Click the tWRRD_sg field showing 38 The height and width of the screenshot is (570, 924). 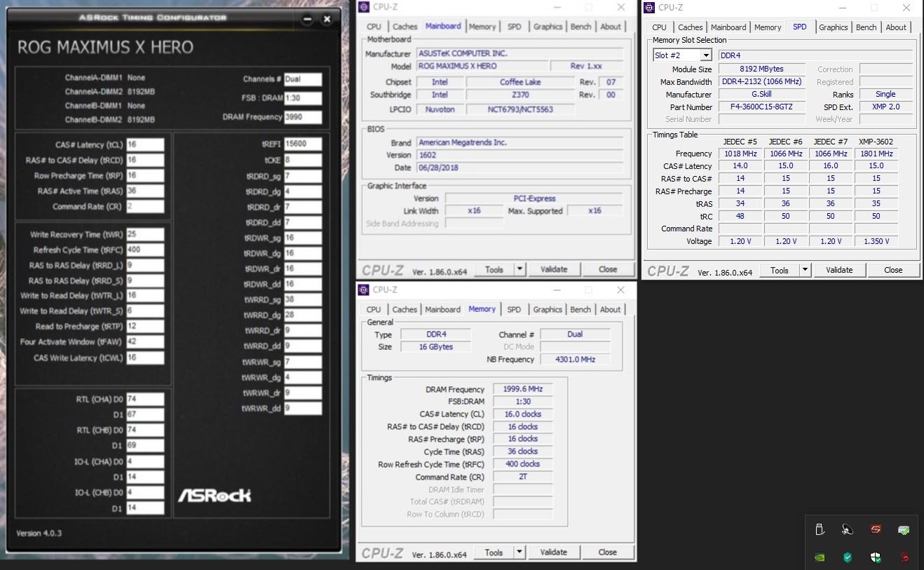pos(303,299)
